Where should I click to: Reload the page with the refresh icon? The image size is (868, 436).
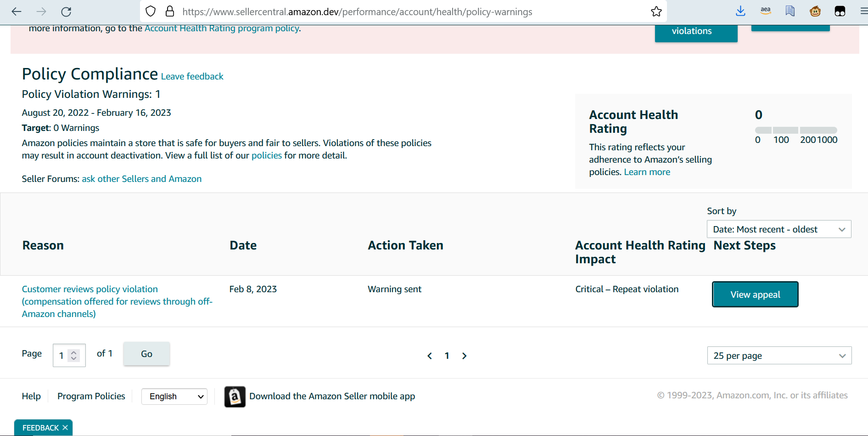click(66, 11)
